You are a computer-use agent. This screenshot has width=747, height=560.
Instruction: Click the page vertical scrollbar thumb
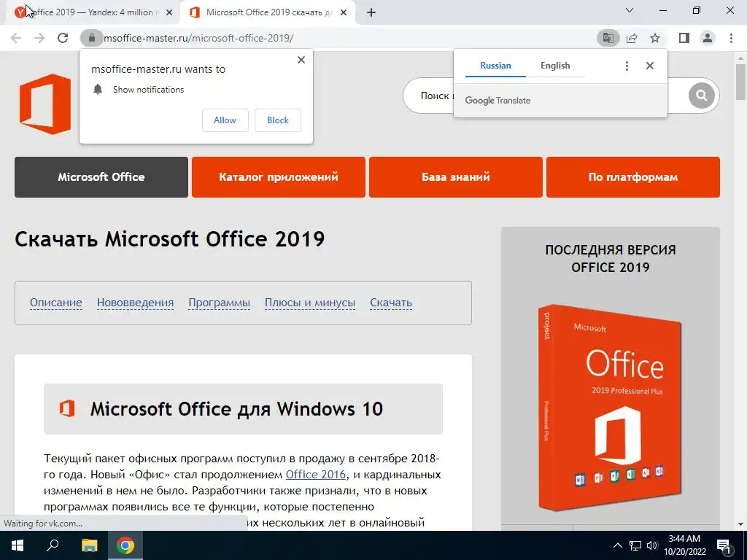coord(740,81)
